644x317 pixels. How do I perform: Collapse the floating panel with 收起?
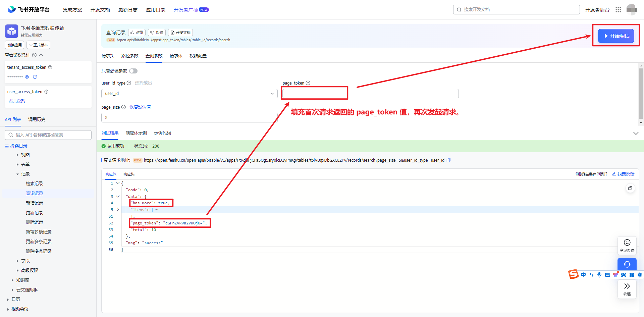point(627,289)
